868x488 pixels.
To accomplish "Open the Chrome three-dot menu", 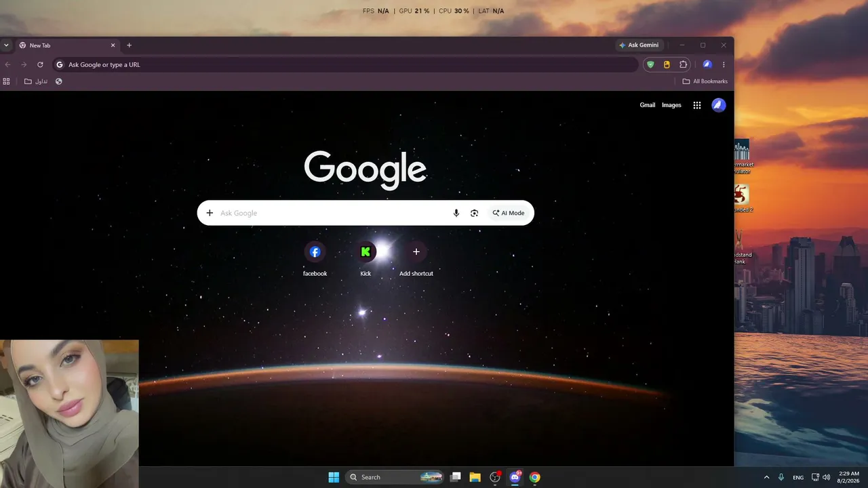I will [x=724, y=64].
